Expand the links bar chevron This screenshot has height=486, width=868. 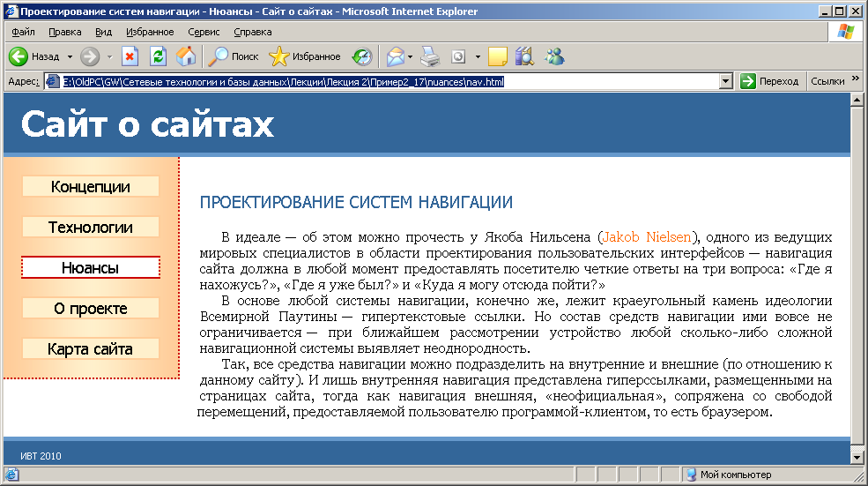point(856,79)
